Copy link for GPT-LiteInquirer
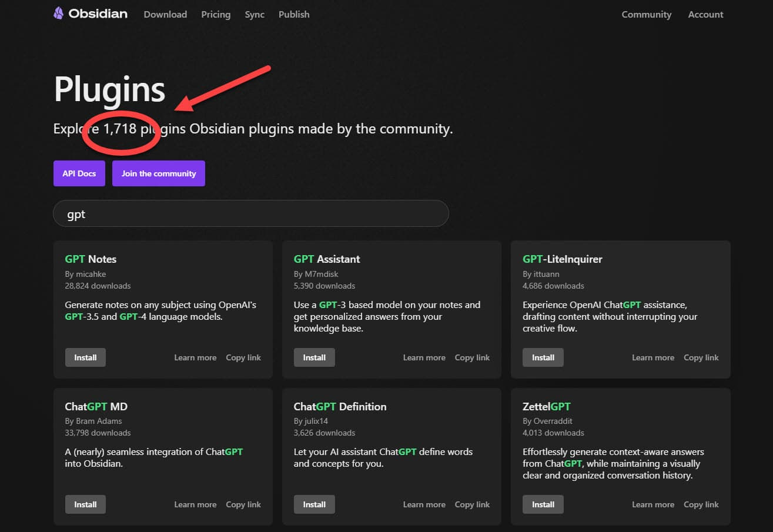 point(701,357)
